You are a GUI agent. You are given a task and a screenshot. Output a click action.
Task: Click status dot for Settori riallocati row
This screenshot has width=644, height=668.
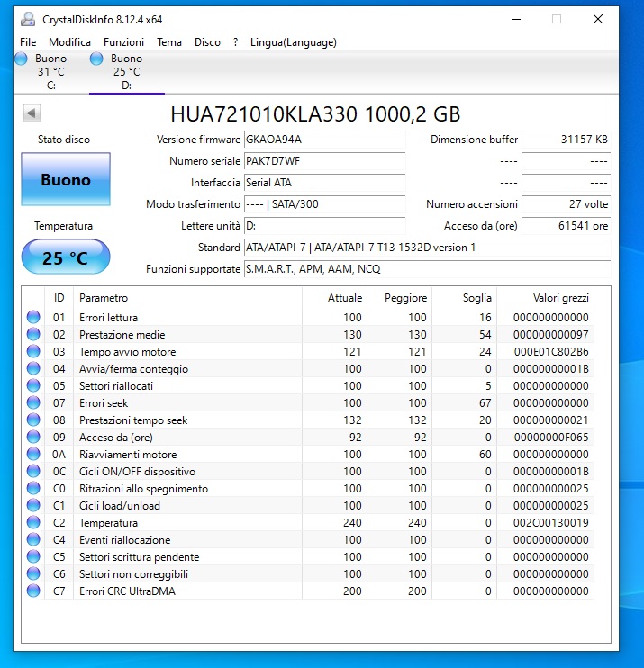click(33, 385)
